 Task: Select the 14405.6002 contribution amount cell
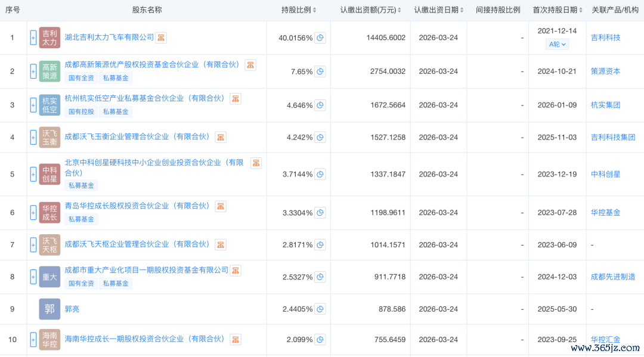(x=370, y=38)
